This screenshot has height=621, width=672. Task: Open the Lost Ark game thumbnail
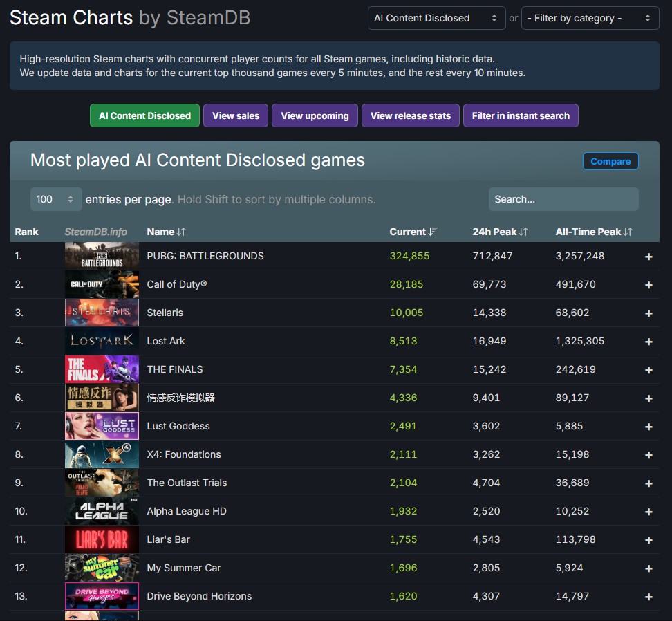[x=102, y=341]
